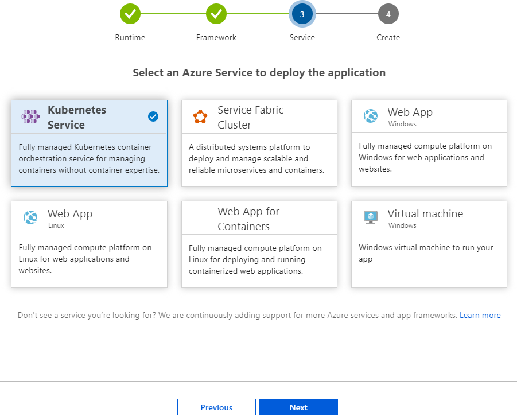The image size is (517, 420).
Task: Click the Next button
Action: (298, 407)
